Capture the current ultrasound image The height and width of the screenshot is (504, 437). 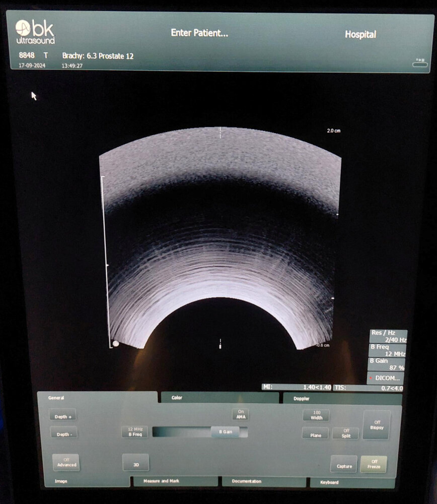(x=344, y=464)
